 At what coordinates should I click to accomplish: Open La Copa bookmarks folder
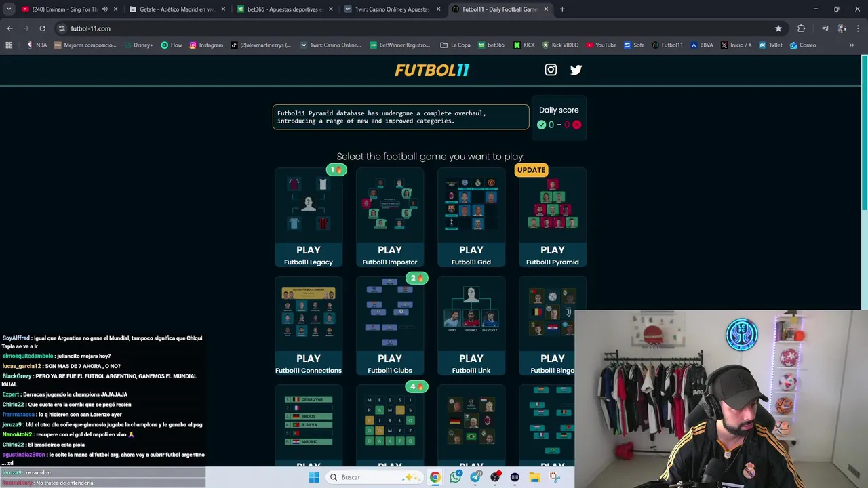[x=455, y=45]
